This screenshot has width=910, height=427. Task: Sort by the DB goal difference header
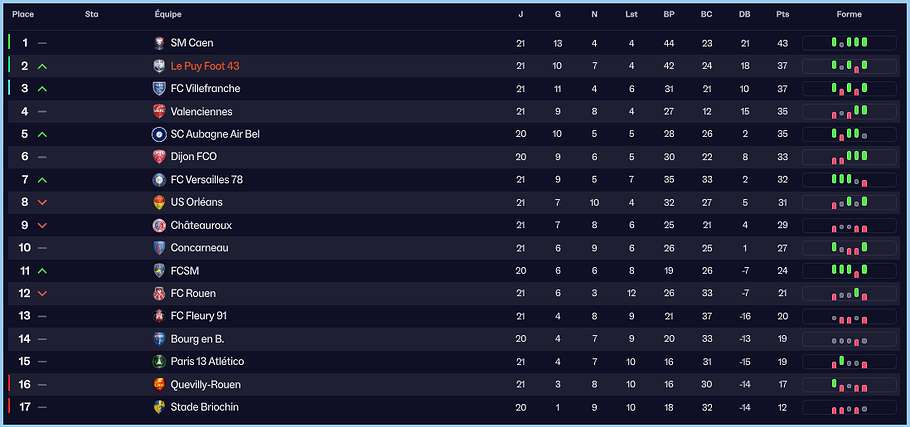coord(744,14)
